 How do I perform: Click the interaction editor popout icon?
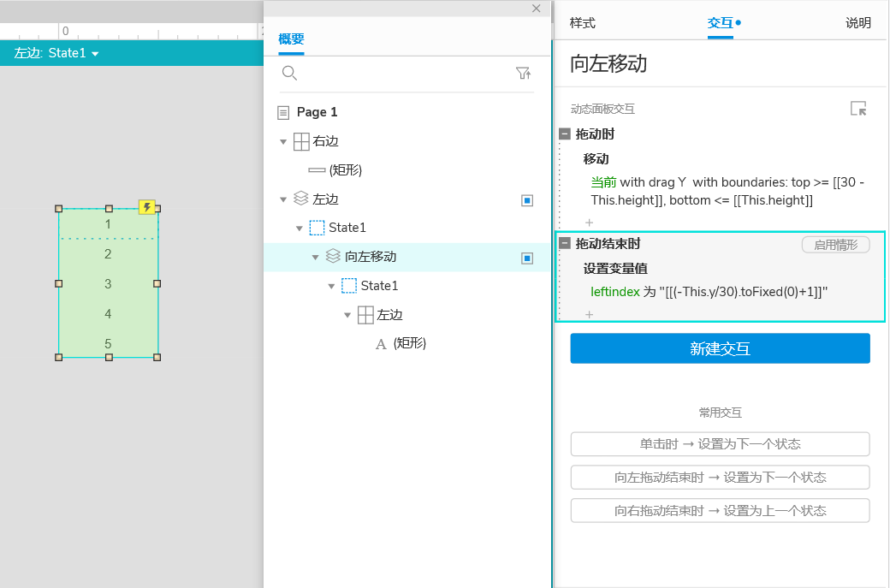coord(858,108)
